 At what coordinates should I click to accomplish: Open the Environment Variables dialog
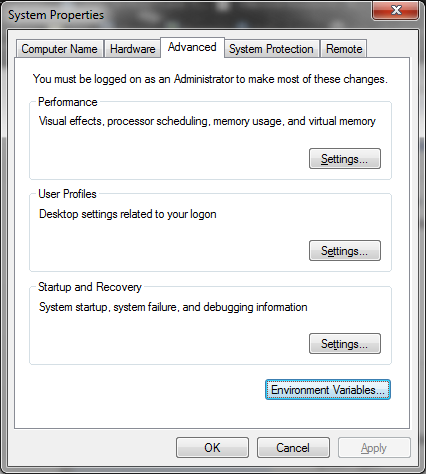(x=328, y=389)
